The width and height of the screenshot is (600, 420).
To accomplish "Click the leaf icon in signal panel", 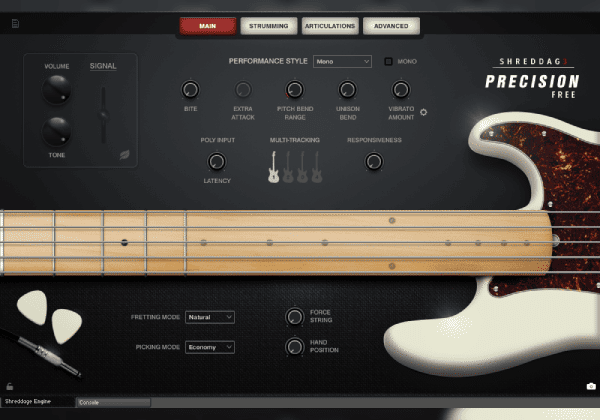I will [124, 155].
